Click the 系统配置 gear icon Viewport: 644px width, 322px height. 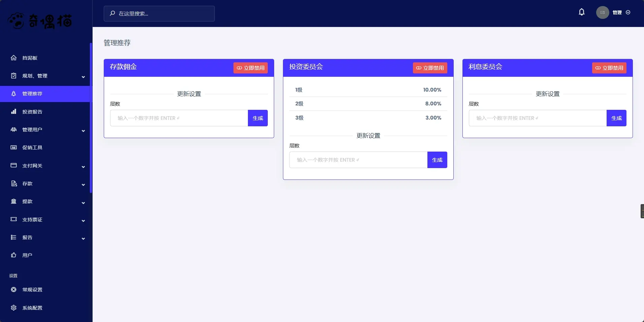[13, 307]
